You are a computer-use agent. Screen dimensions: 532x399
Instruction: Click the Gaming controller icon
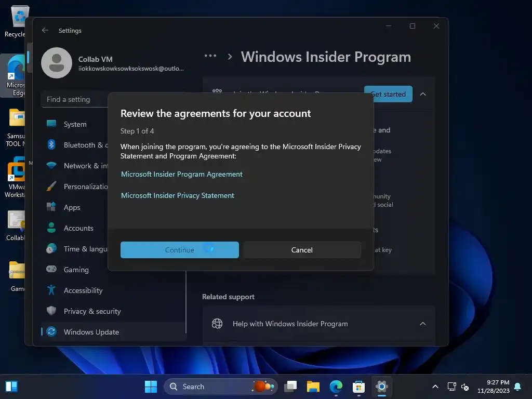51,269
